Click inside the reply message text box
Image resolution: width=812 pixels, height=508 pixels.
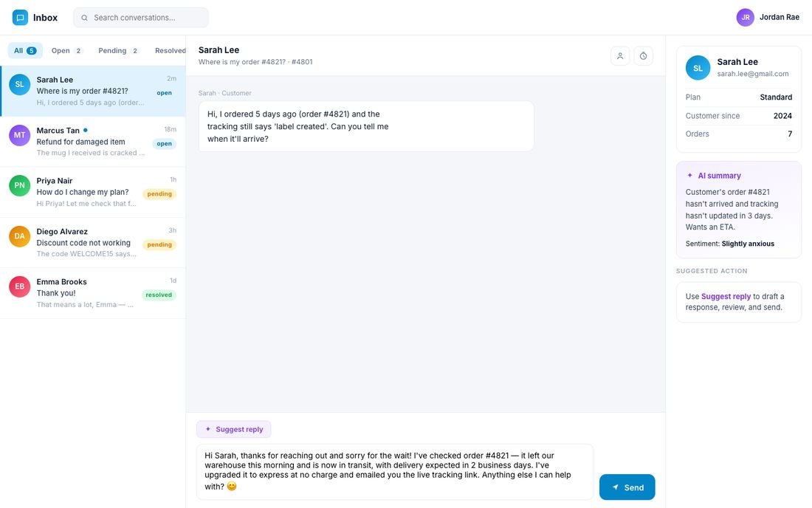tap(395, 472)
